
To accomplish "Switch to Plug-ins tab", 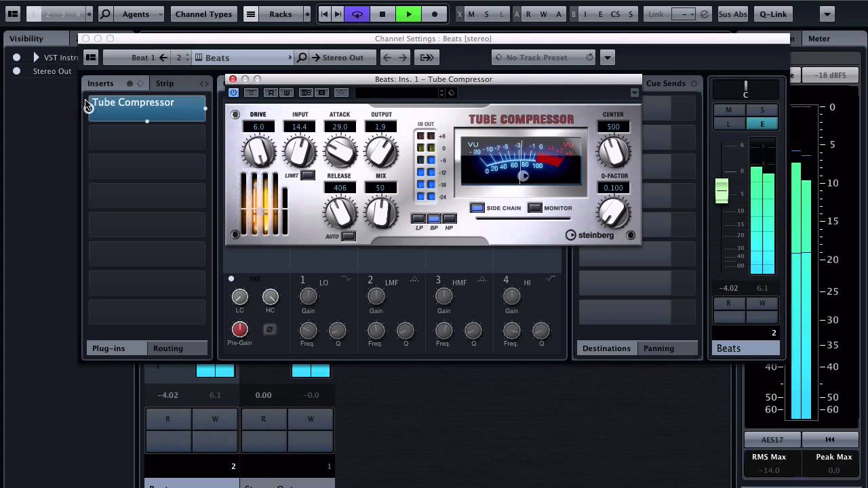I will (x=117, y=348).
